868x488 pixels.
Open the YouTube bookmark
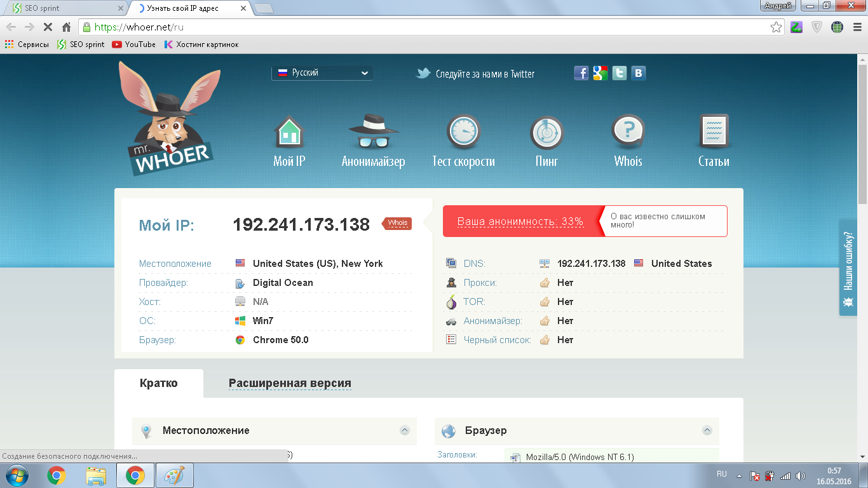pyautogui.click(x=134, y=44)
